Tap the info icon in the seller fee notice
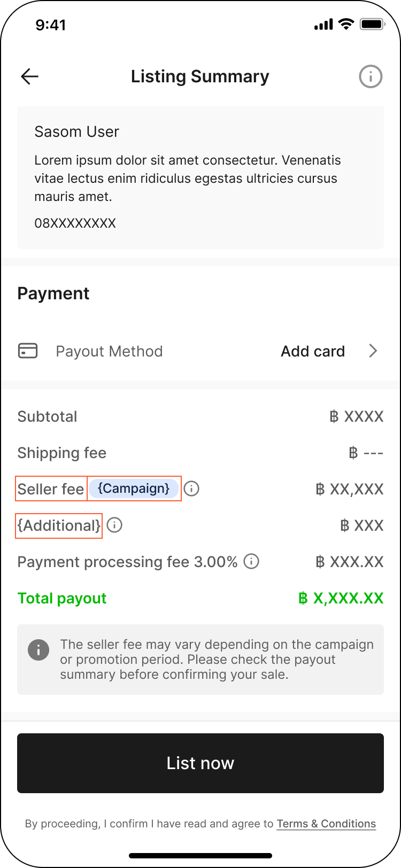 point(38,649)
